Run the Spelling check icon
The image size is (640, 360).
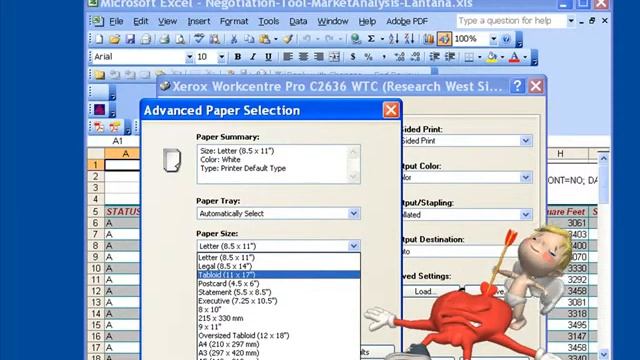(x=199, y=39)
